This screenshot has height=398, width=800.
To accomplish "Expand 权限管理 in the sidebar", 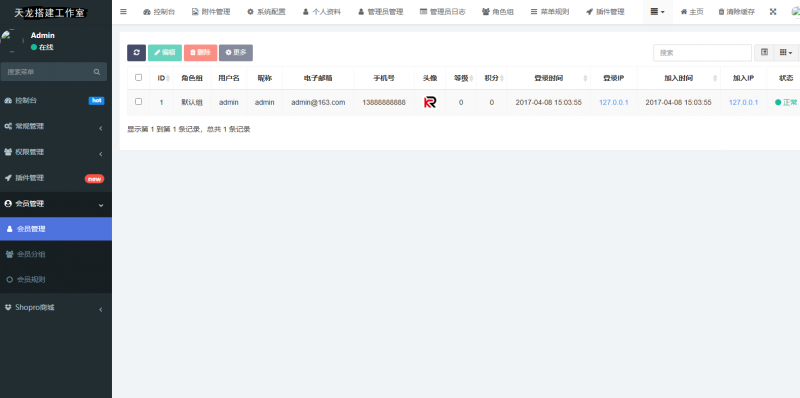I will (x=56, y=152).
